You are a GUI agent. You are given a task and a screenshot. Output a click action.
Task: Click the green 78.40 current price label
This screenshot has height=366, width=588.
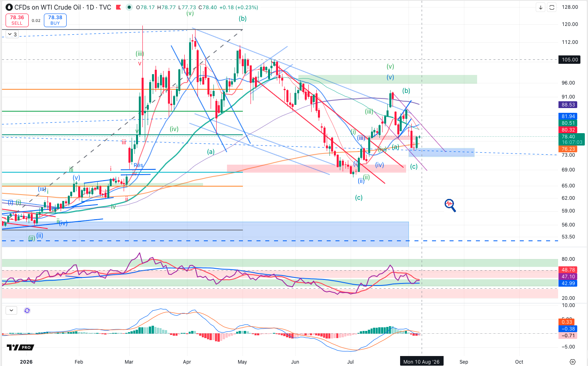[x=571, y=139]
